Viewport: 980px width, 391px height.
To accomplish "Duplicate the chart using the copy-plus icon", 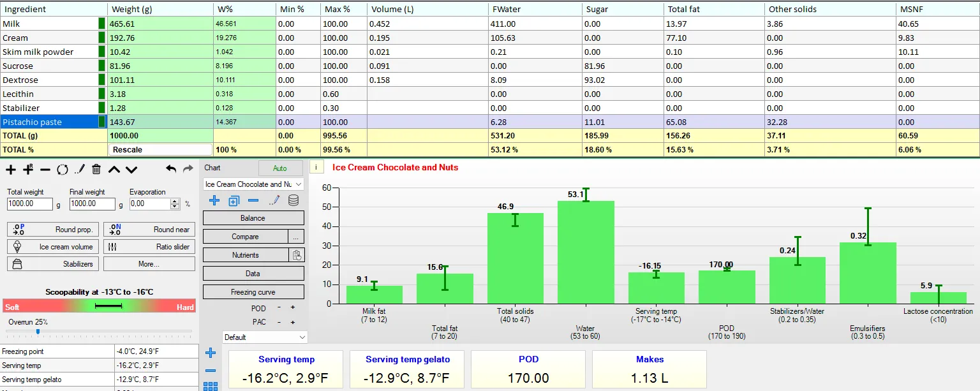I will pyautogui.click(x=234, y=201).
